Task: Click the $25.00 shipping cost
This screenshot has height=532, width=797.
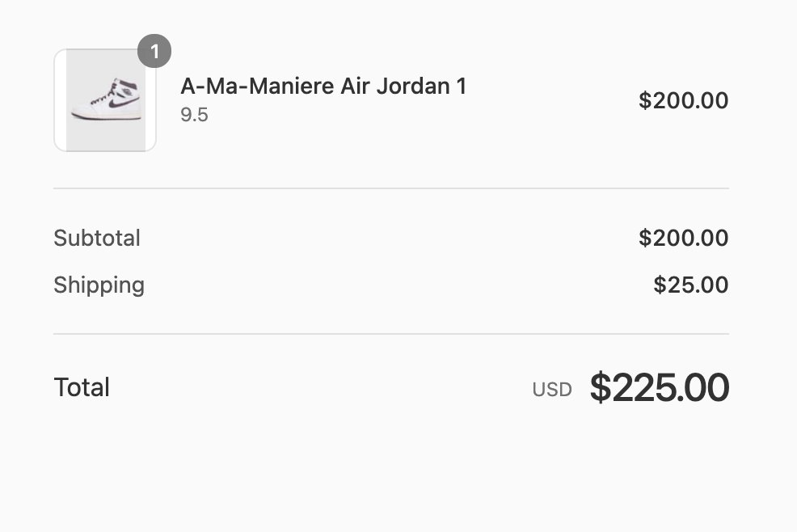Action: 691,285
